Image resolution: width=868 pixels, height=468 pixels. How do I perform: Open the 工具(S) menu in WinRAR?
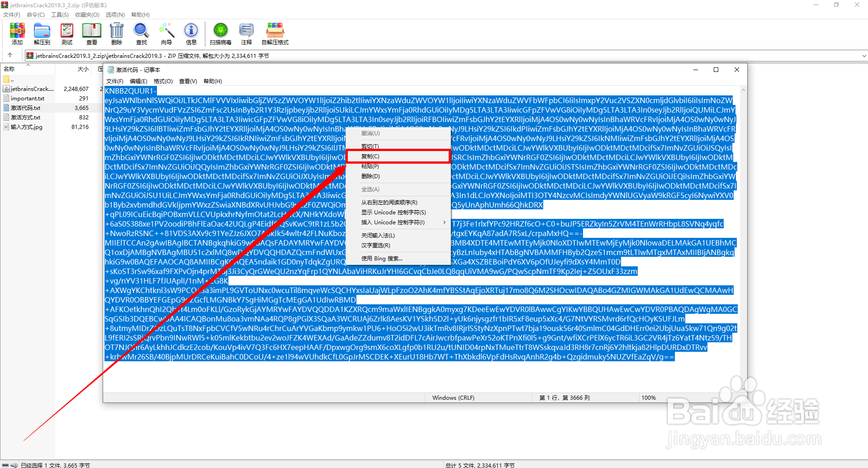[x=61, y=14]
